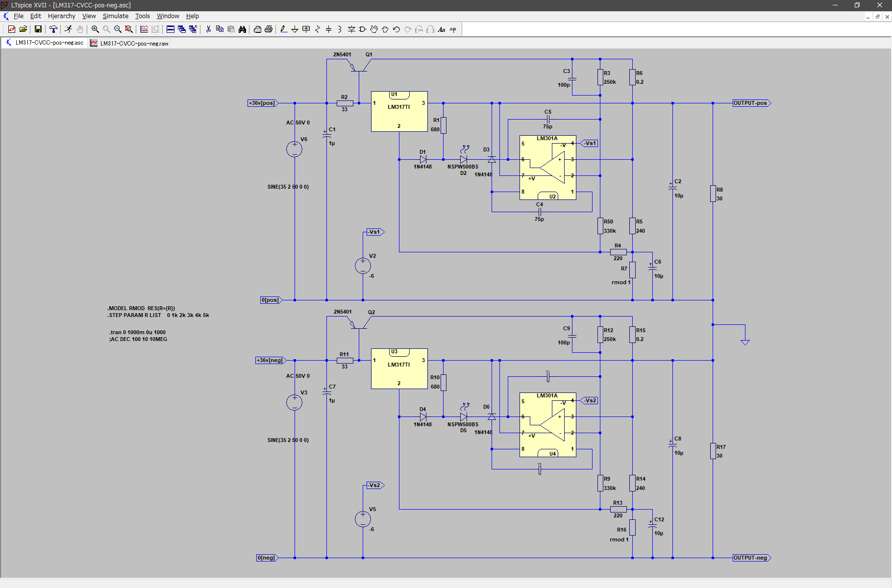Click the OUTPUT-neg net label
Viewport: 892px width, 588px height.
point(751,558)
